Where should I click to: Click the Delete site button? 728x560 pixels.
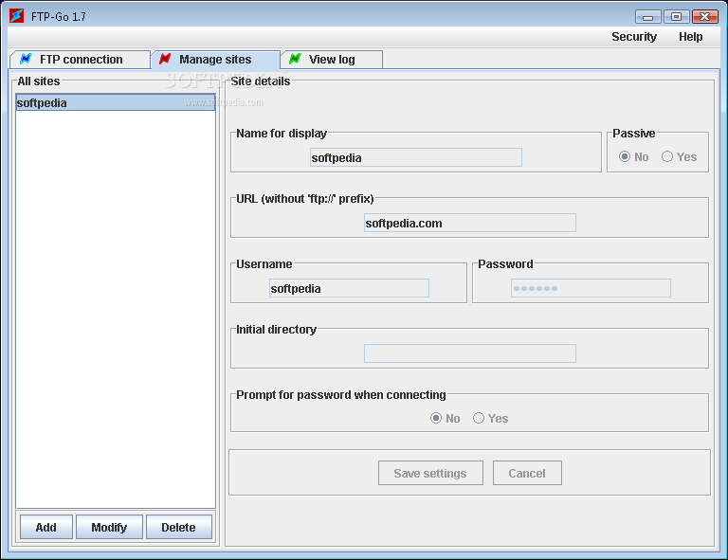coord(179,527)
